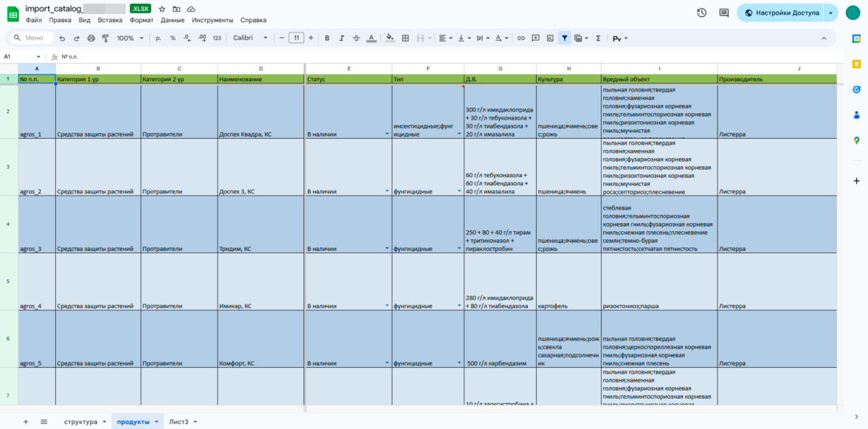Select the paint format tool

pos(105,38)
